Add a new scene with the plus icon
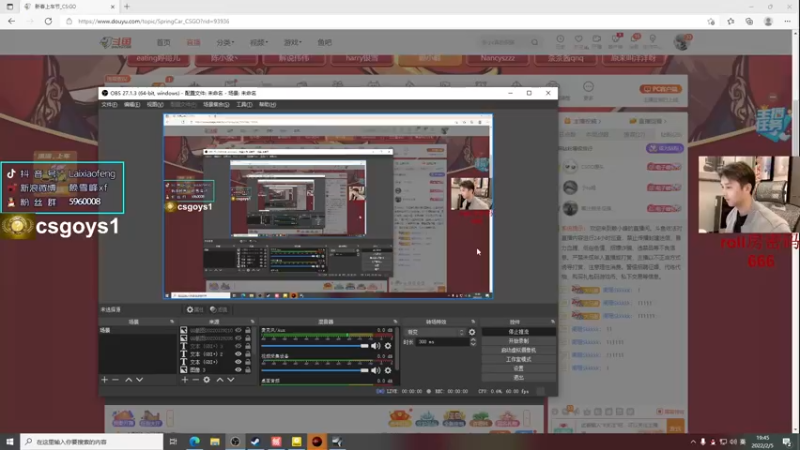Image resolution: width=800 pixels, height=450 pixels. (105, 380)
